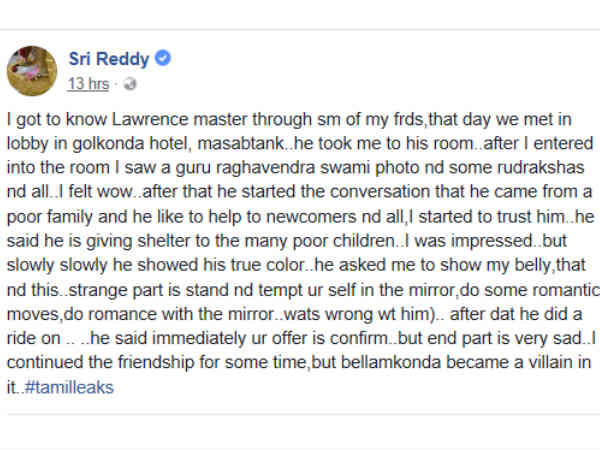Screen dimensions: 600x450
Task: Open the Sri Reddy profile name link
Action: [x=111, y=58]
